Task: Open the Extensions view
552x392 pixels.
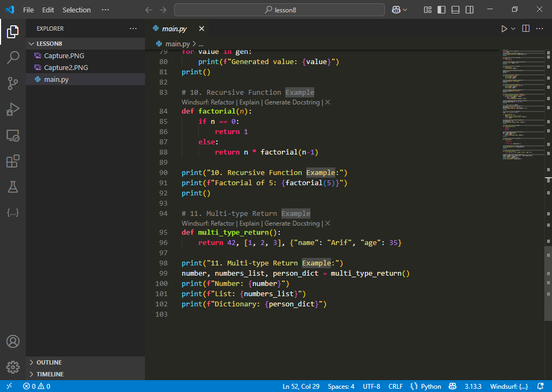Action: tap(13, 161)
